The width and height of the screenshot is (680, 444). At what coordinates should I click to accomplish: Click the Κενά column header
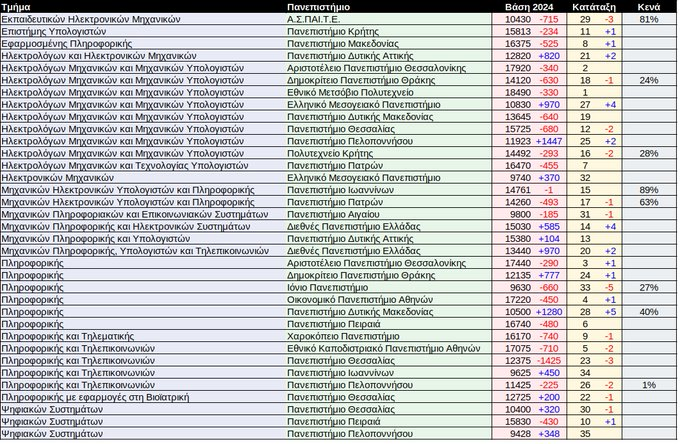[x=649, y=7]
